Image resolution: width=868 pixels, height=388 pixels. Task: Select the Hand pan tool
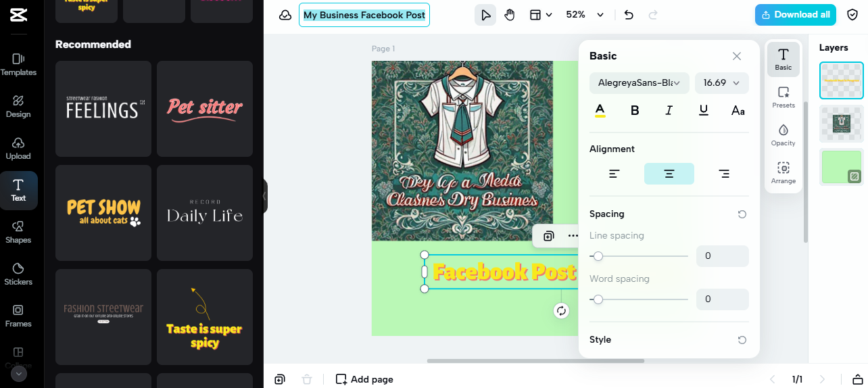tap(510, 15)
